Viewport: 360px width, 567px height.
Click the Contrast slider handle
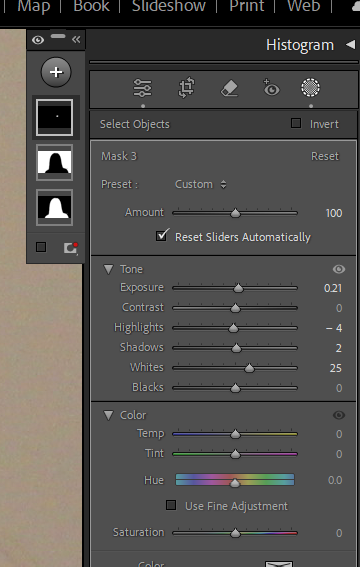coord(235,308)
